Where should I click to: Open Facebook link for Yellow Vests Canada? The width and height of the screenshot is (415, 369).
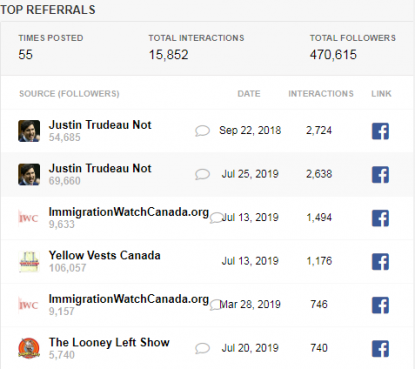click(380, 262)
